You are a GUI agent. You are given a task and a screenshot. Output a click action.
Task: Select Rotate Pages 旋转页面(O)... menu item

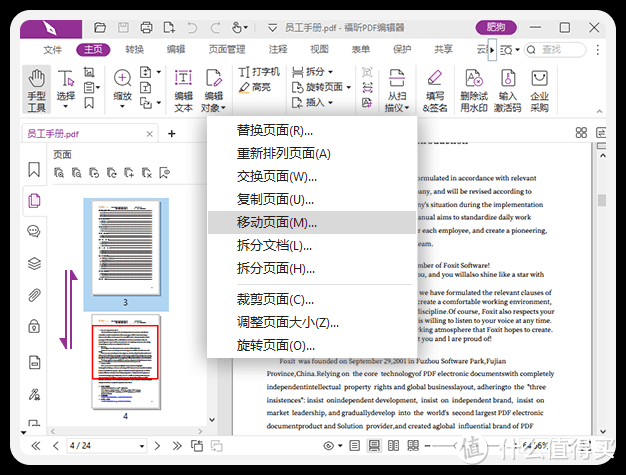(x=312, y=345)
